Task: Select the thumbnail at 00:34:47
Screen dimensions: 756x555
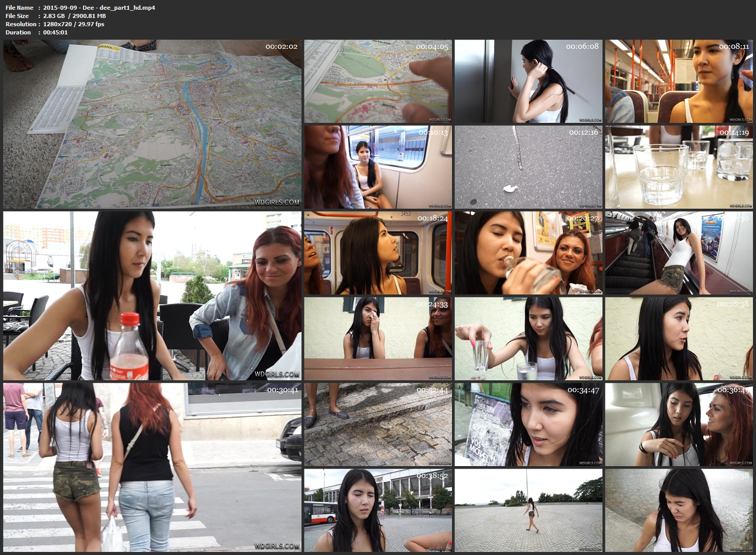Action: [x=528, y=424]
